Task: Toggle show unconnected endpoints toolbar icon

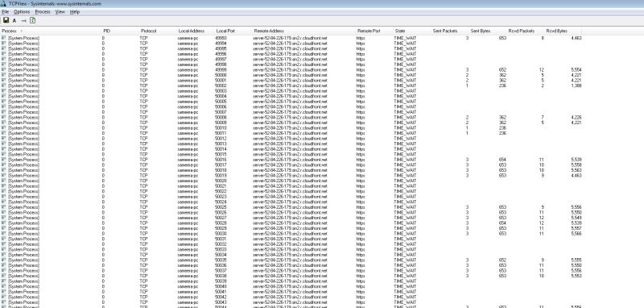Action: tap(24, 21)
